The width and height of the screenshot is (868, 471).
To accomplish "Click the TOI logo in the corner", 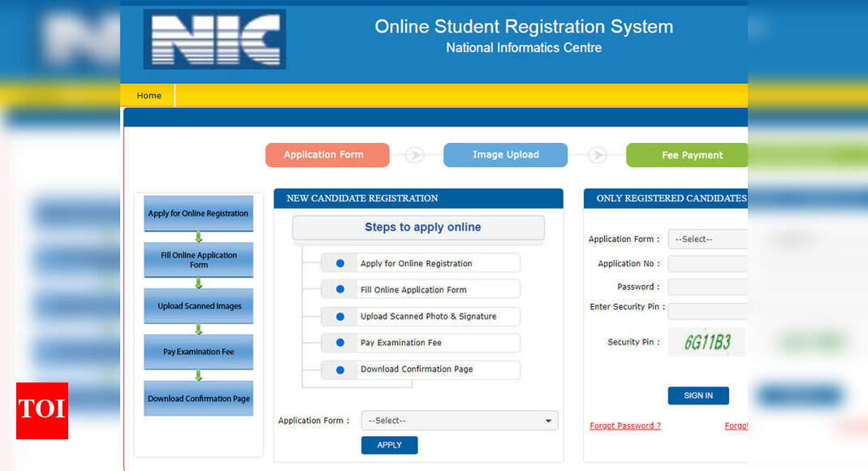I will coord(41,411).
